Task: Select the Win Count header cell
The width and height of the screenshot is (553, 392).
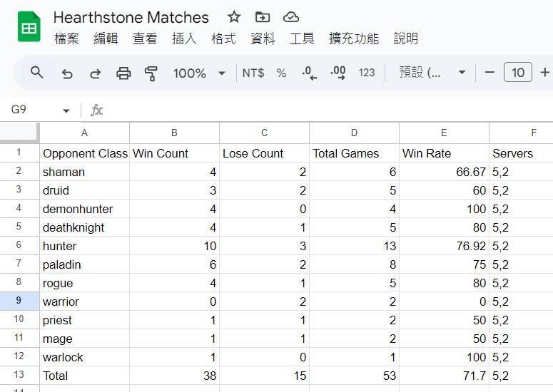Action: tap(174, 153)
